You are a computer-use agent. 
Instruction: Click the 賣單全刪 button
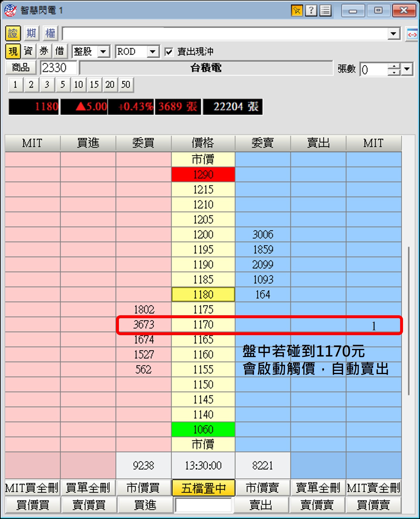[x=318, y=488]
